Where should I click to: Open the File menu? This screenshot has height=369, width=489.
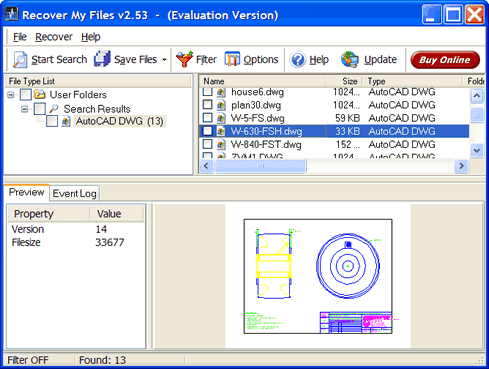tap(20, 37)
